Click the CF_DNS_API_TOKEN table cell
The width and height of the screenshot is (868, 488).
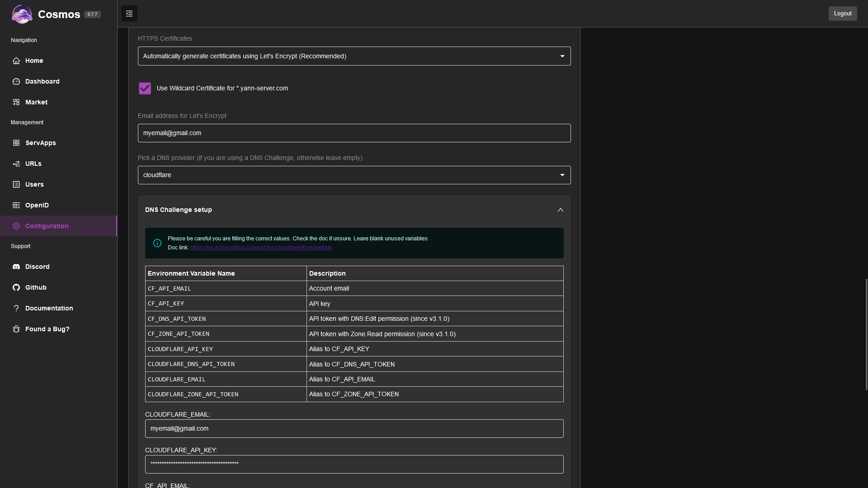click(x=226, y=319)
